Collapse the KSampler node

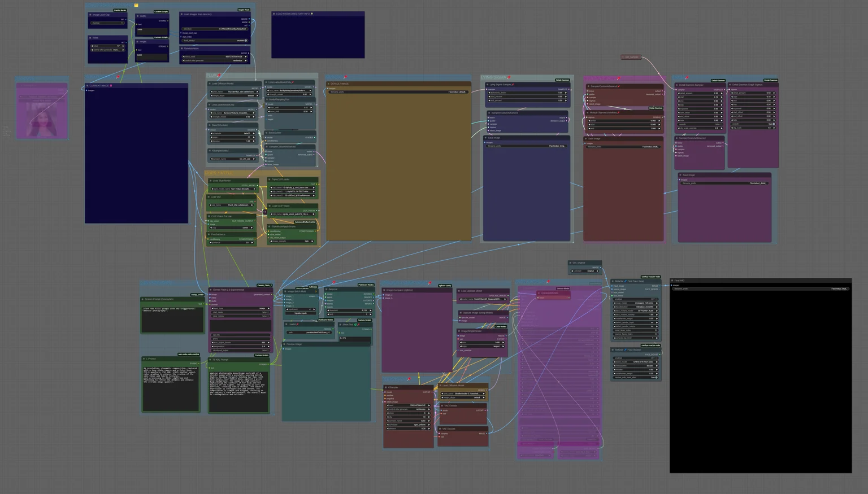tap(386, 388)
